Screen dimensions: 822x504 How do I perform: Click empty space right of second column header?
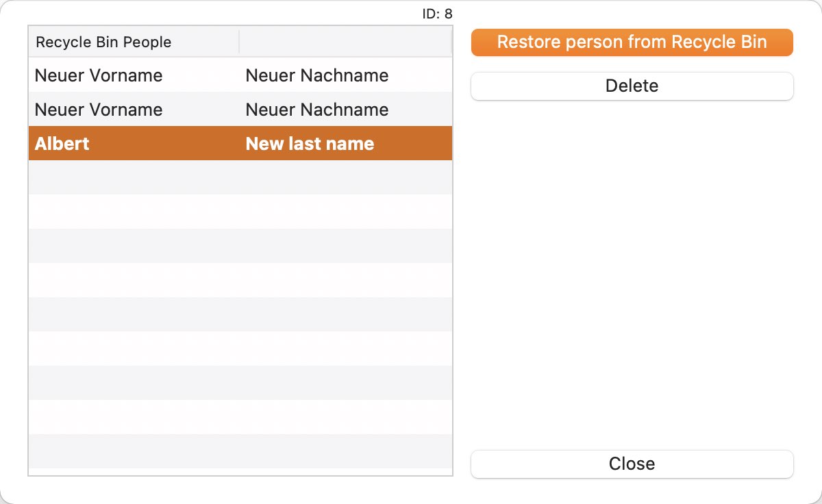438,42
